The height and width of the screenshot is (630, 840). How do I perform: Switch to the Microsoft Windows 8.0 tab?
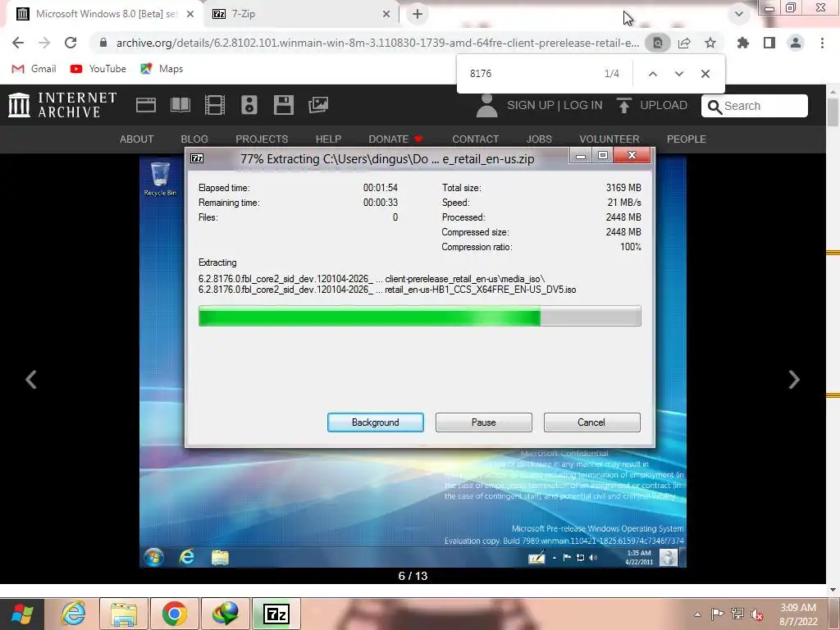tap(105, 14)
